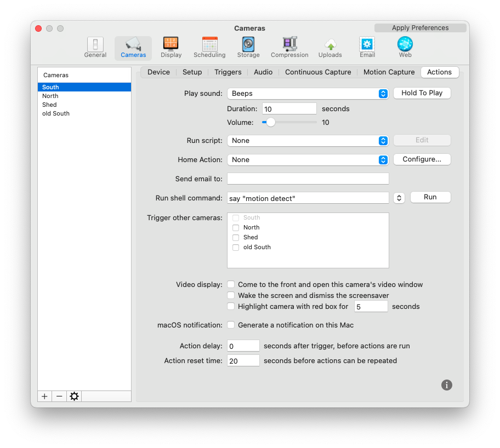
Task: Switch to the Audio tab
Action: pos(263,72)
